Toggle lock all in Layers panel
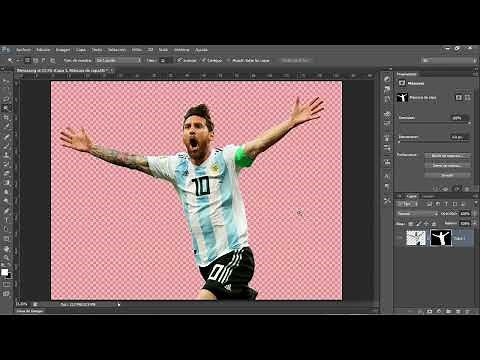This screenshot has width=480, height=360. (434, 224)
